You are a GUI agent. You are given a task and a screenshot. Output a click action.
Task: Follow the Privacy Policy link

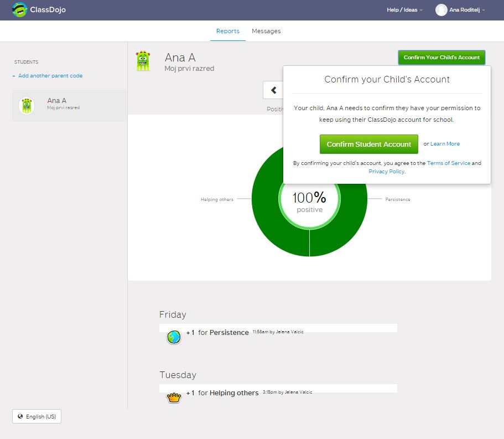(386, 172)
